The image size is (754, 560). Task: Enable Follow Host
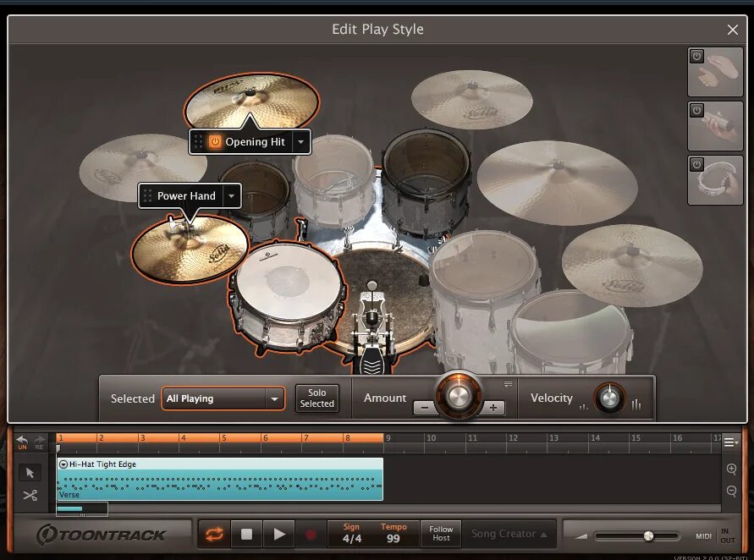click(441, 533)
